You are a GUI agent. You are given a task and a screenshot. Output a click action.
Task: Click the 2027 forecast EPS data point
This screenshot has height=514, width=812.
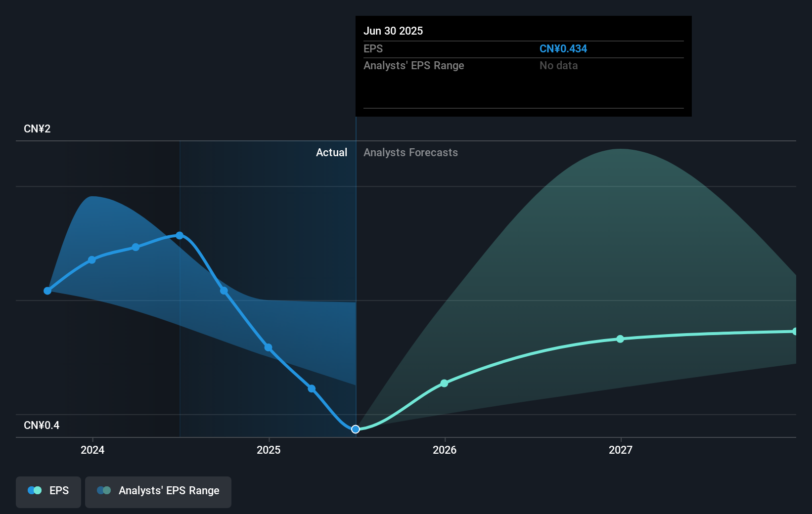coord(621,339)
